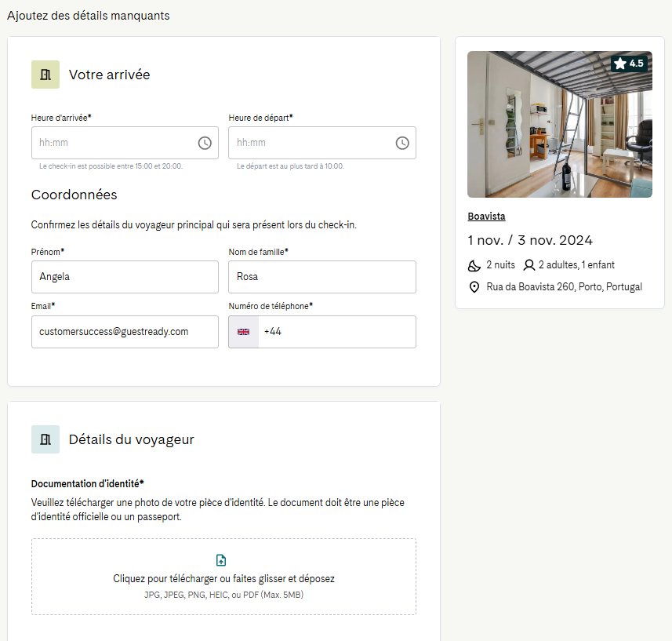The width and height of the screenshot is (672, 641).
Task: Click the '2 nuits' text
Action: (x=500, y=265)
